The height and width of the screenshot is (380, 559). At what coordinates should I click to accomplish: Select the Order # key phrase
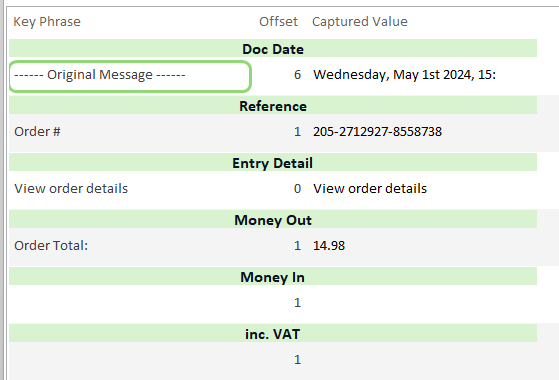(x=37, y=132)
